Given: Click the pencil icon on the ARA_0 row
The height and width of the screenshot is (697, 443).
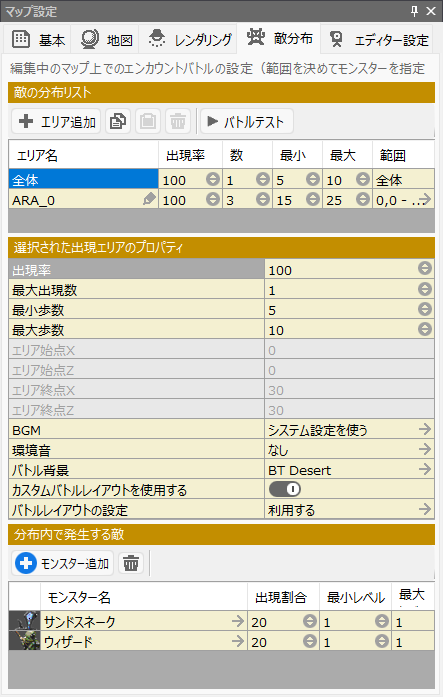Looking at the screenshot, I should click(149, 200).
